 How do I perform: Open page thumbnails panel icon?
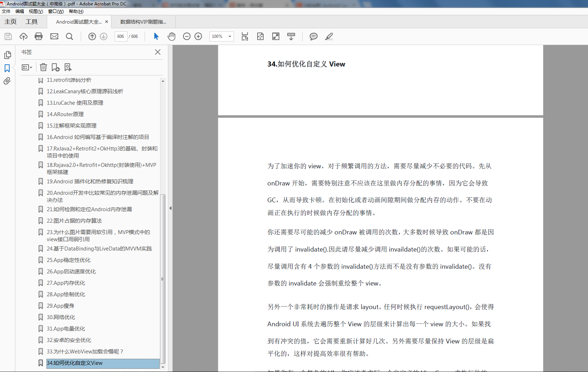(8, 55)
